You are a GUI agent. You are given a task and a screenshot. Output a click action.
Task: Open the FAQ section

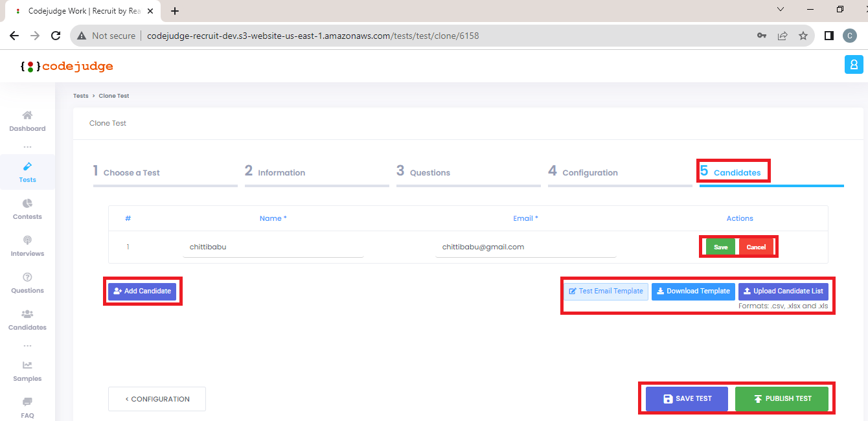point(27,407)
